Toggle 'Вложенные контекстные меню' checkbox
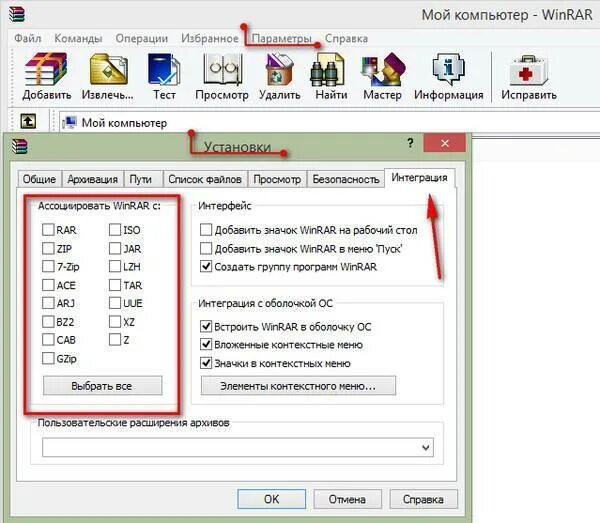This screenshot has height=523, width=600. click(x=206, y=344)
